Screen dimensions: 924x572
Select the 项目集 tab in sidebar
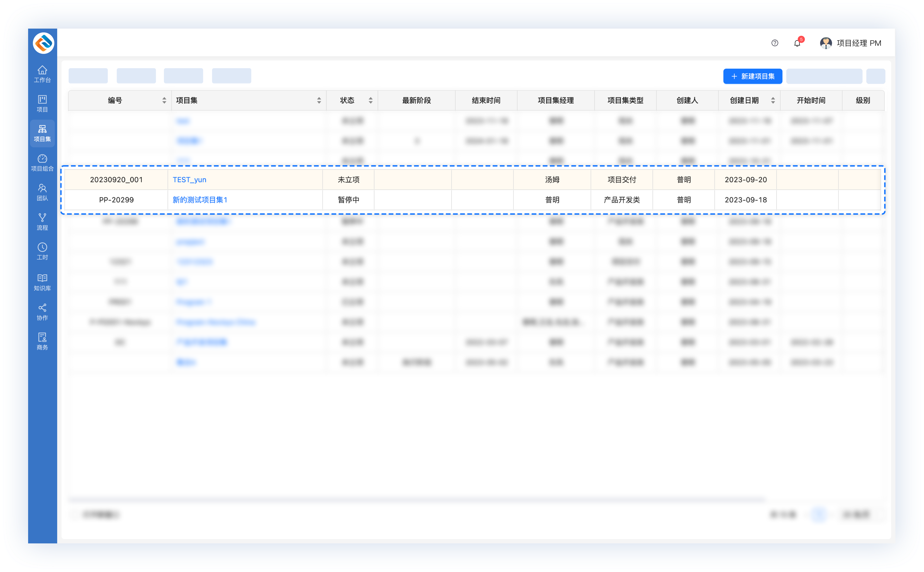pyautogui.click(x=42, y=133)
